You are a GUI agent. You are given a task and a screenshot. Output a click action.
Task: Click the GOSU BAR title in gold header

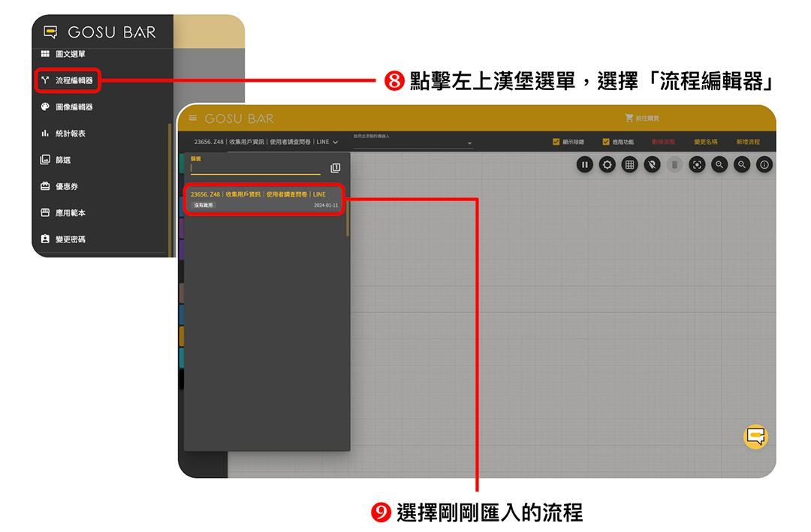coord(239,119)
